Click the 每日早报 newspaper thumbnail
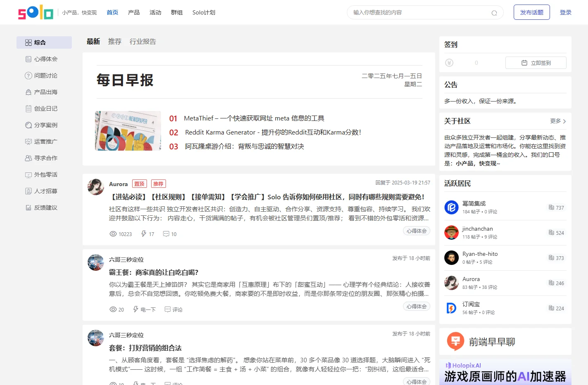588x385 pixels. (128, 131)
